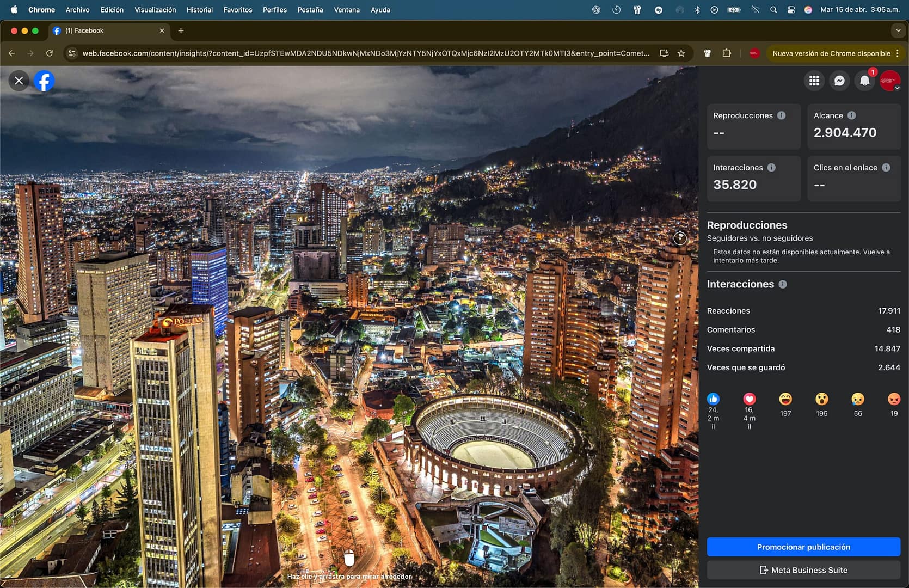Open the Chrome update options menu
The width and height of the screenshot is (909, 588).
pos(897,53)
